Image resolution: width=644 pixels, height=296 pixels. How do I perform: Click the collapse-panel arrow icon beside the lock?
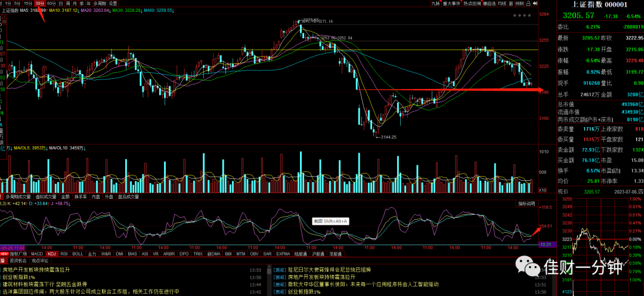pos(535,4)
